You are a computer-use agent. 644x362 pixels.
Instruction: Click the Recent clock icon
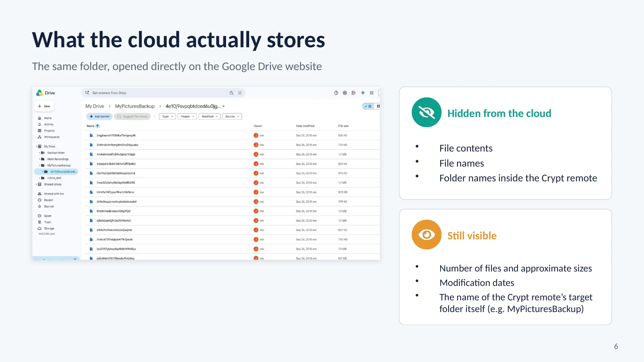pos(40,200)
